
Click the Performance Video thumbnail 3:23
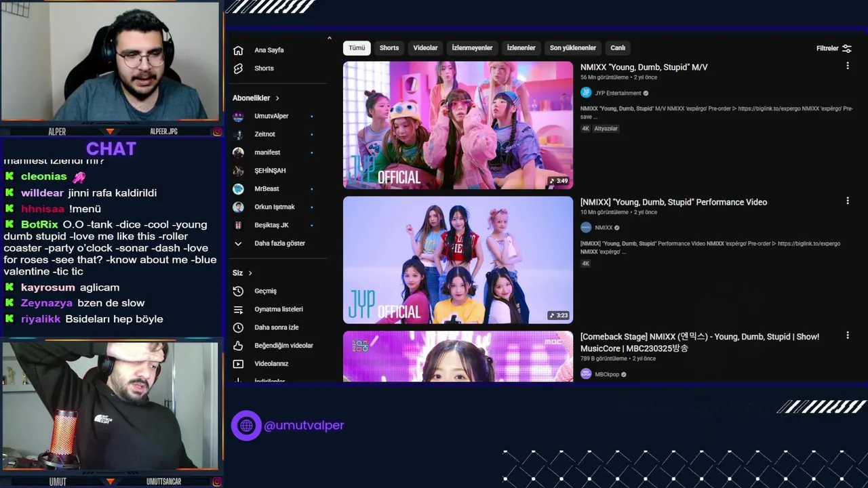pyautogui.click(x=458, y=260)
